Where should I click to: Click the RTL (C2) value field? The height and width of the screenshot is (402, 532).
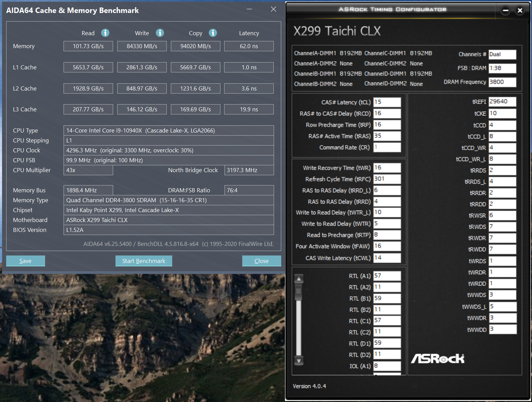coord(387,332)
